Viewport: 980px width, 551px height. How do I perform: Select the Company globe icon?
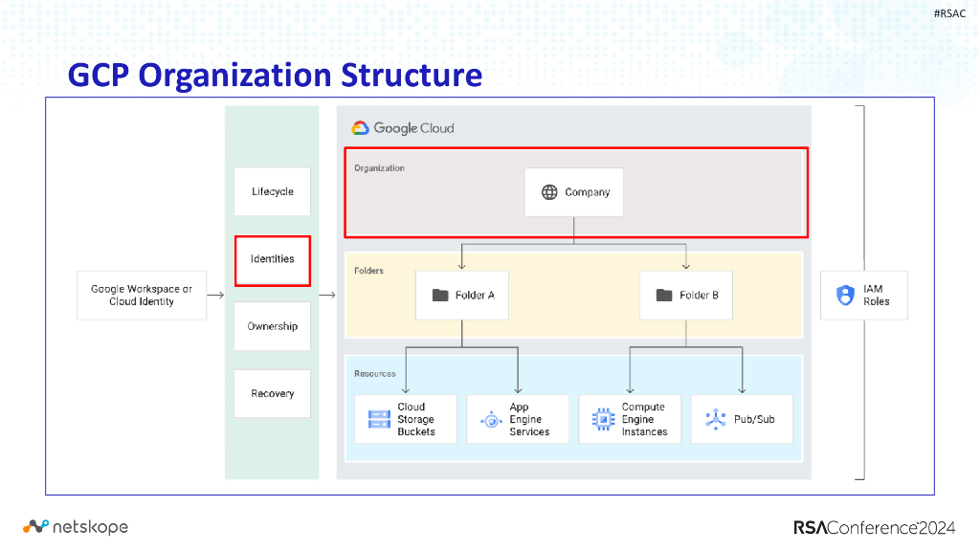point(547,191)
